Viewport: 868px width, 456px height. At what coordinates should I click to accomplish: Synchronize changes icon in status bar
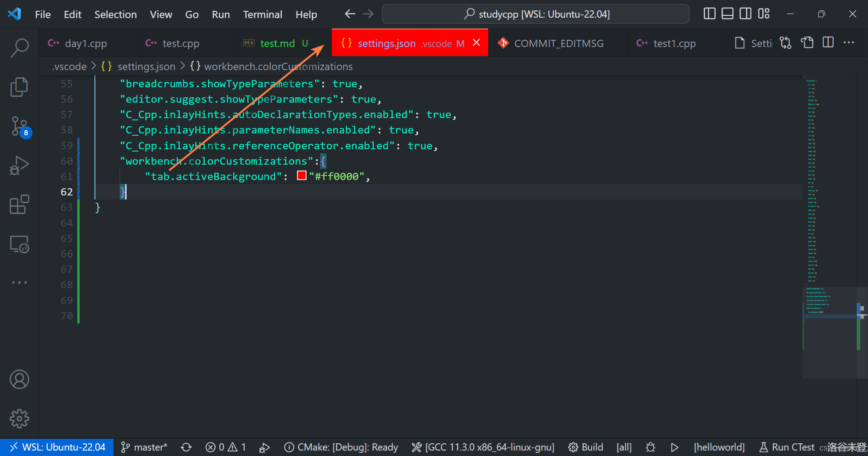(x=186, y=447)
